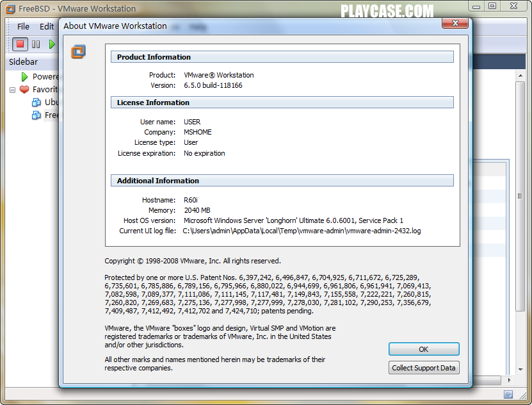Click the vertical scrollbar thumb on right

click(x=520, y=196)
